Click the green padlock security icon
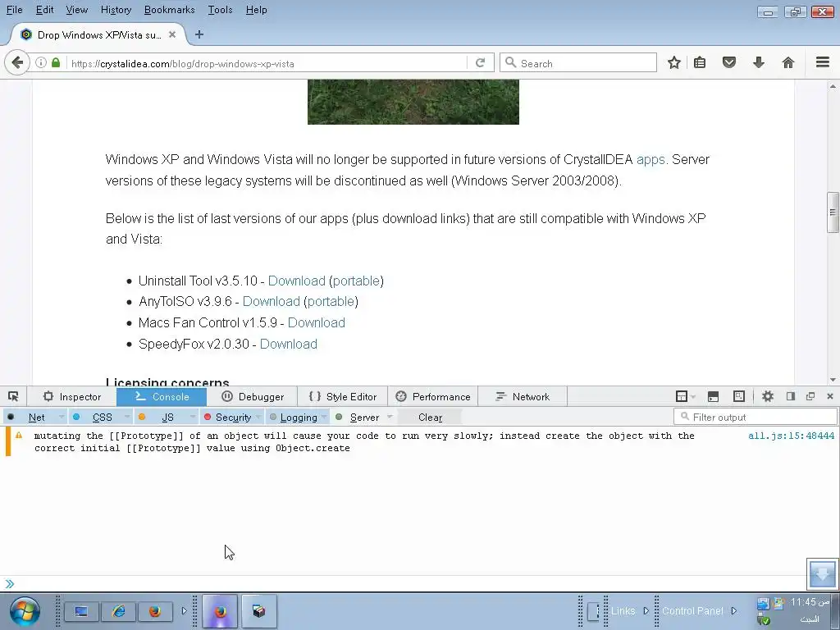Viewport: 840px width, 630px height. point(56,62)
